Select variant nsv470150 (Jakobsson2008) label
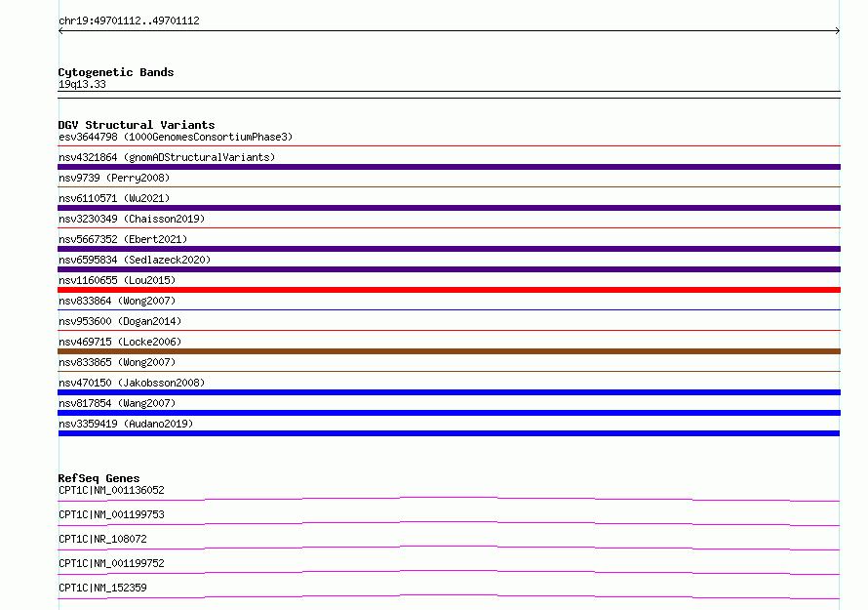The height and width of the screenshot is (610, 868). (x=132, y=383)
